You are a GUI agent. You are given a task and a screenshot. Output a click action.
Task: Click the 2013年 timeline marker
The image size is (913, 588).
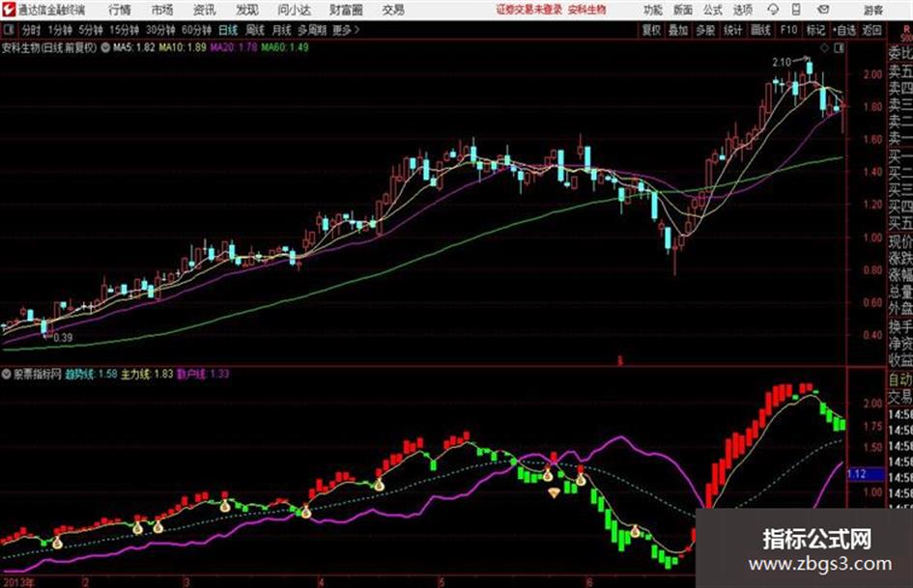[x=17, y=582]
